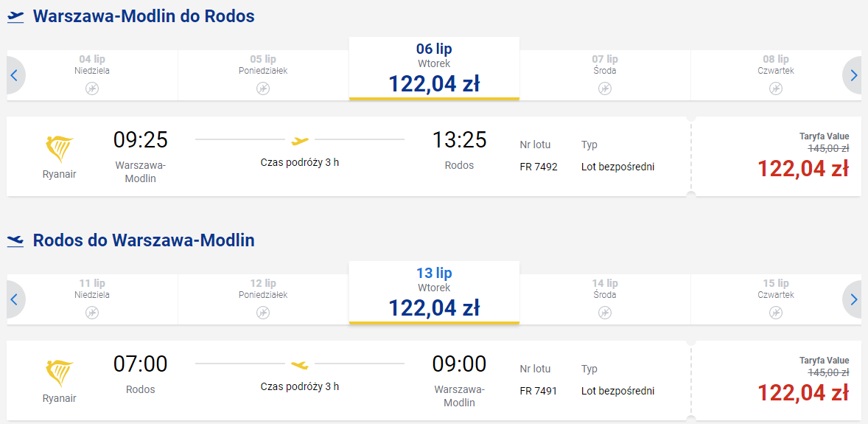Show earlier outbound dates with left arrow

tap(15, 75)
